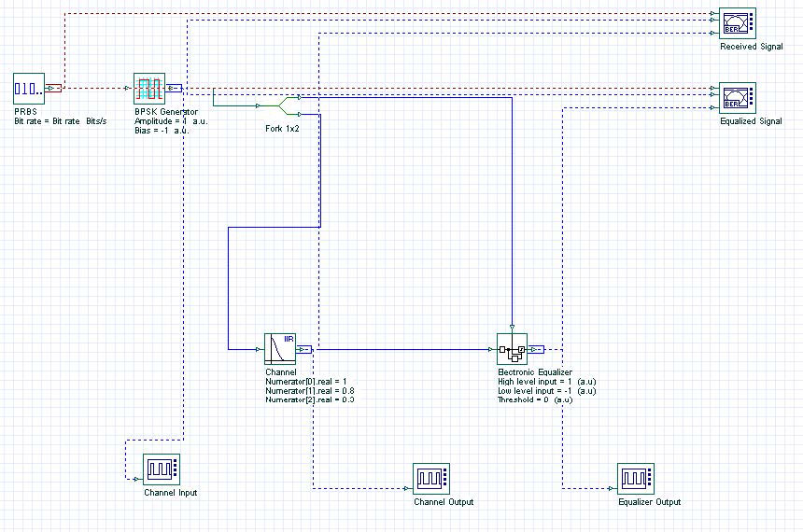Image resolution: width=803 pixels, height=532 pixels.
Task: Open the Equalizer Output oscilloscope visualizer
Action: [x=636, y=479]
